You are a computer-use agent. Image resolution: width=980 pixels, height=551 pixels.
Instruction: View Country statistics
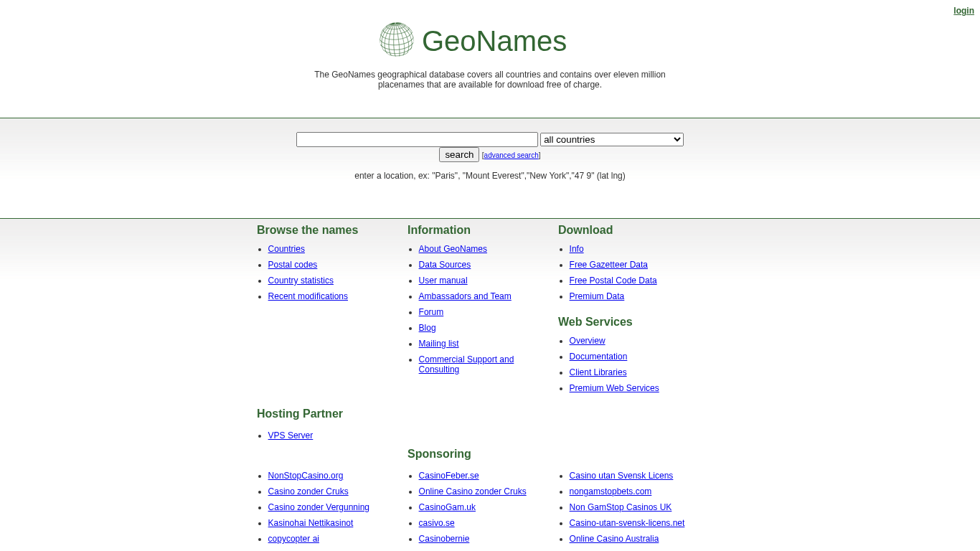point(301,281)
